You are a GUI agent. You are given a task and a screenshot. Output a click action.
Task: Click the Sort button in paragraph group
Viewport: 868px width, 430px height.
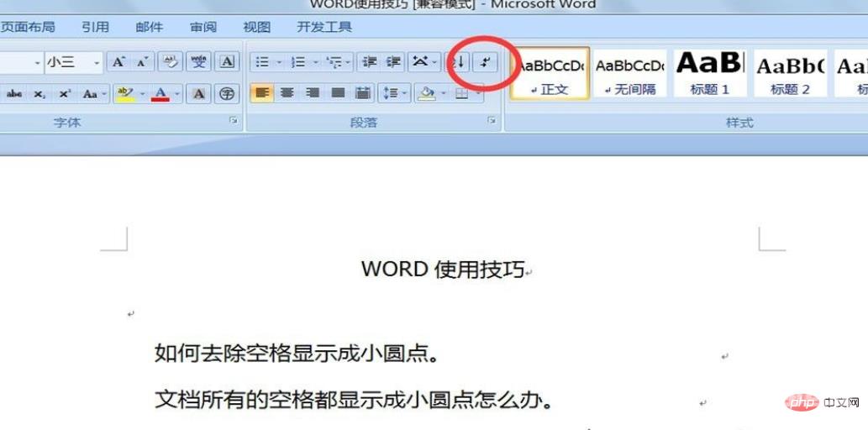tap(459, 62)
